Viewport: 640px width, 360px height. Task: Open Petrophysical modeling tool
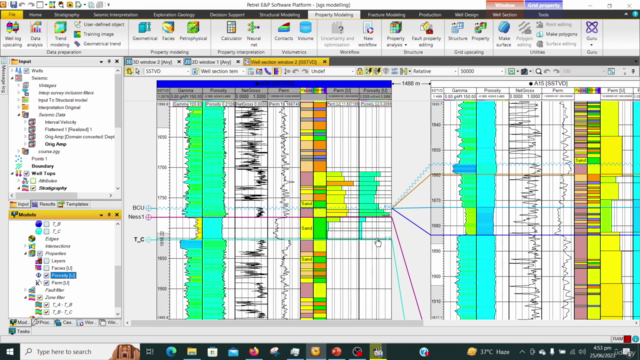point(193,31)
